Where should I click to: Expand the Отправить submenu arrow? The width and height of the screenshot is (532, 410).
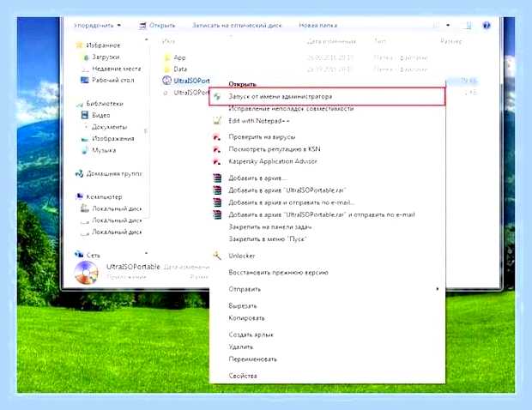point(438,289)
